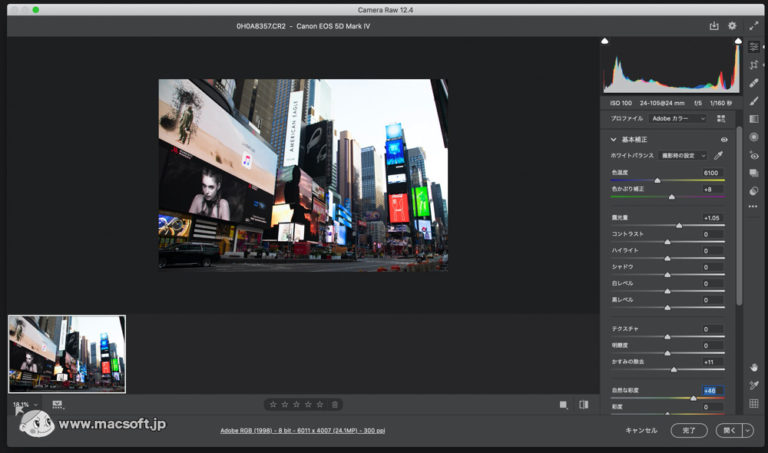Click the かすみの除去 slider handle

[x=673, y=370]
